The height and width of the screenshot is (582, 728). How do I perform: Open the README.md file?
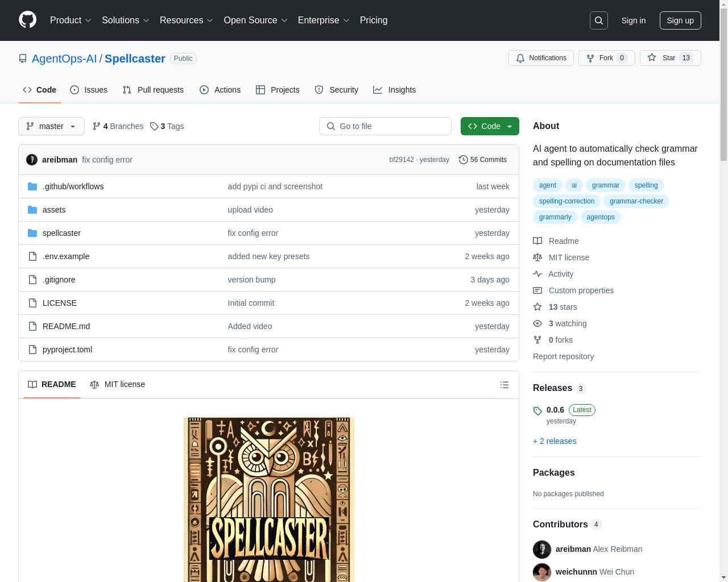pos(66,326)
